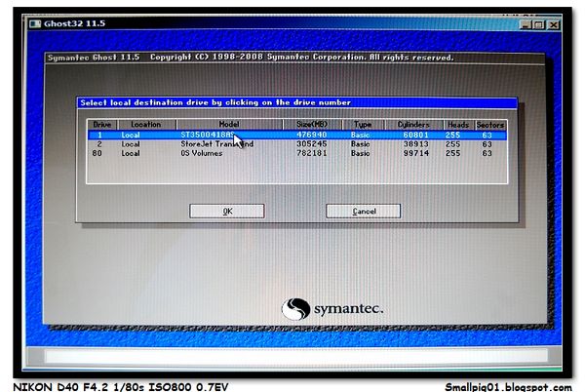Click drive number 80
This screenshot has width=585, height=392.
[x=97, y=153]
